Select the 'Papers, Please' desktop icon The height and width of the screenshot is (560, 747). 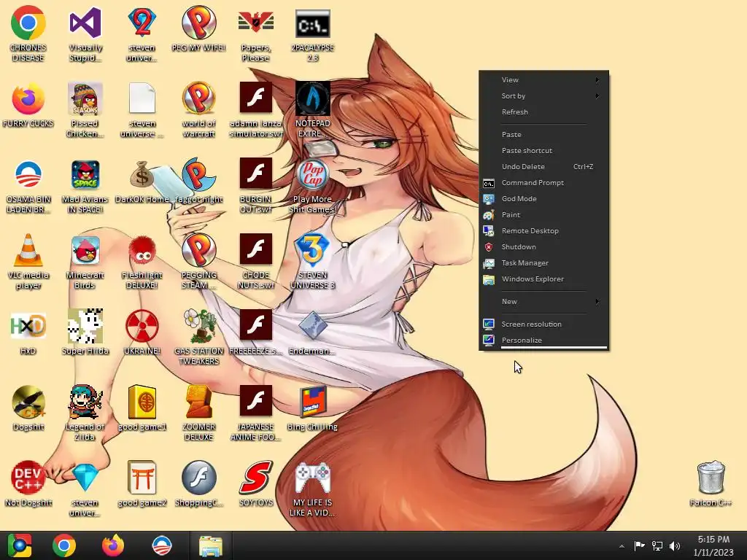(256, 35)
